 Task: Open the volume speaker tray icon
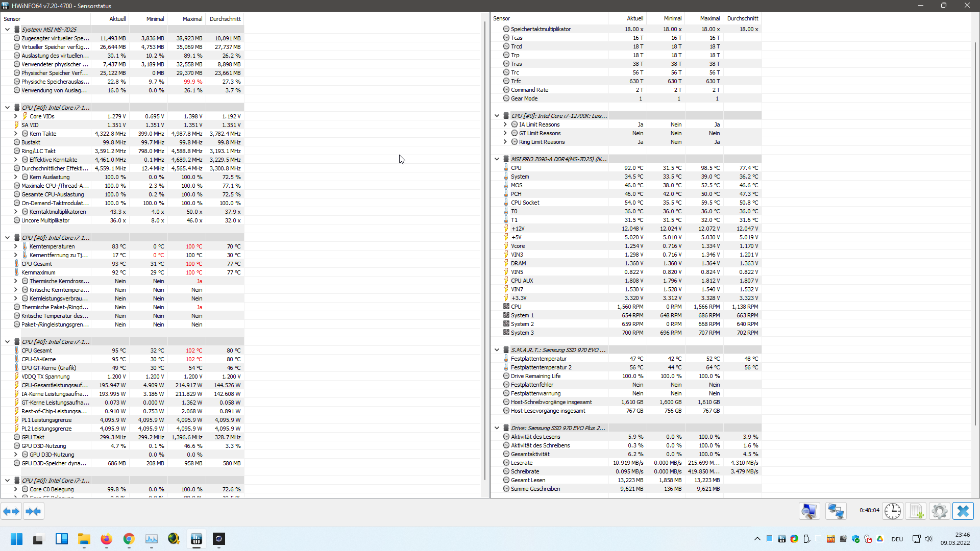coord(928,539)
